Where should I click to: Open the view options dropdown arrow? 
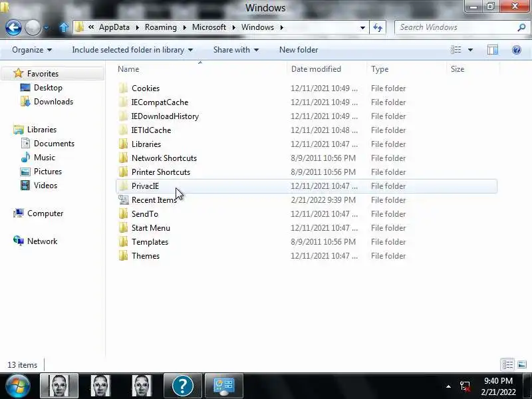[470, 50]
